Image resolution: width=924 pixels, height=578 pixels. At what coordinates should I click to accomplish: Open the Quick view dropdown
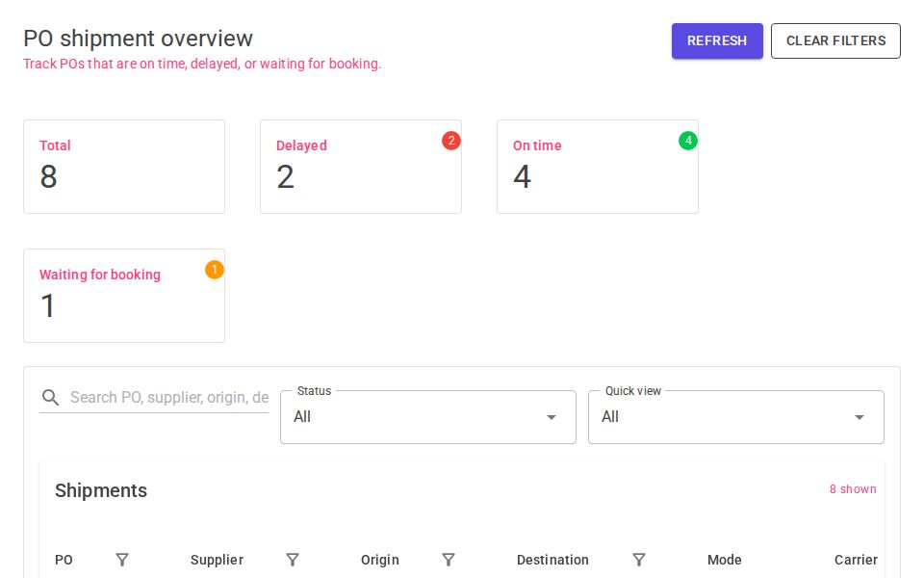[x=735, y=417]
